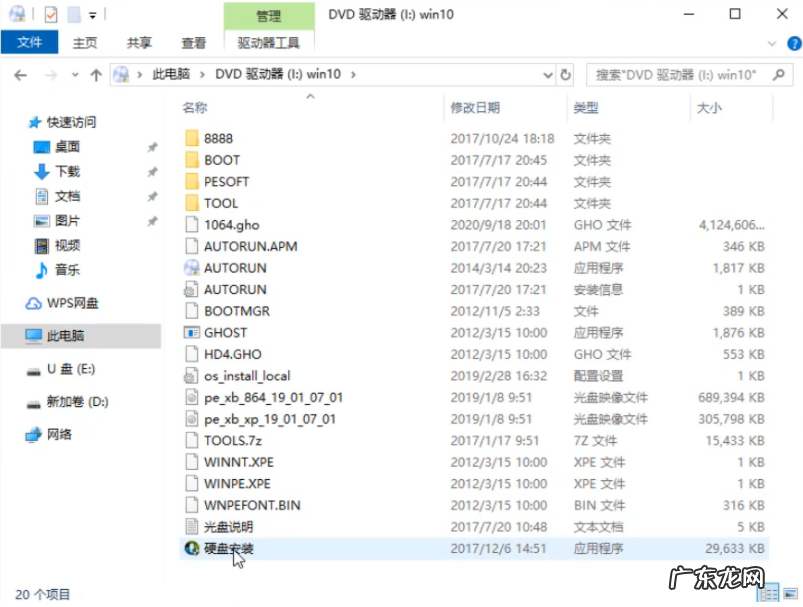Navigate to parent folder using up arrow

click(95, 74)
